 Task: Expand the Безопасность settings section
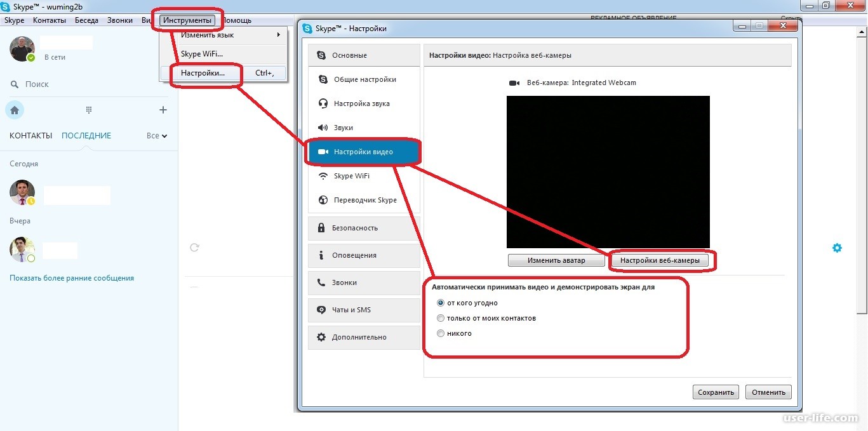(364, 228)
